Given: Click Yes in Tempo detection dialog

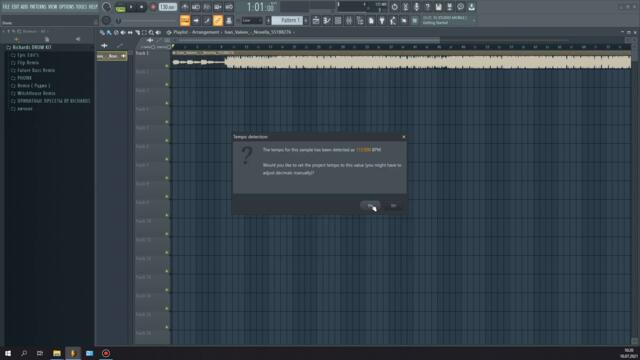Looking at the screenshot, I should tap(370, 206).
